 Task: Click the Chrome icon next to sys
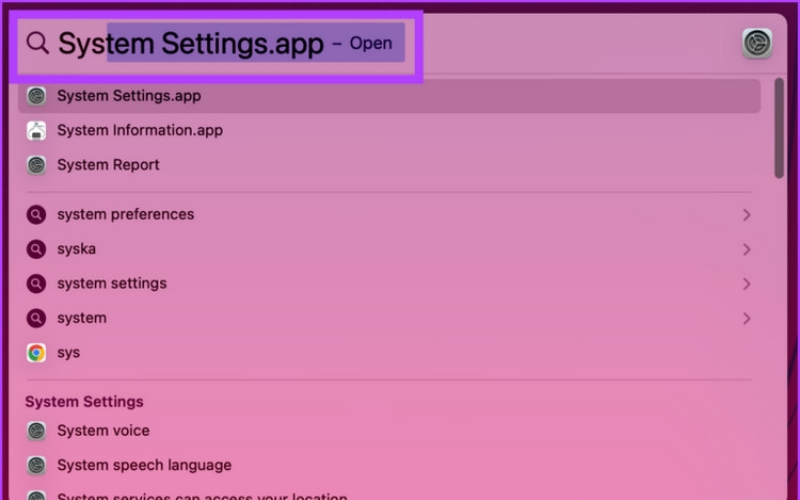(x=36, y=353)
